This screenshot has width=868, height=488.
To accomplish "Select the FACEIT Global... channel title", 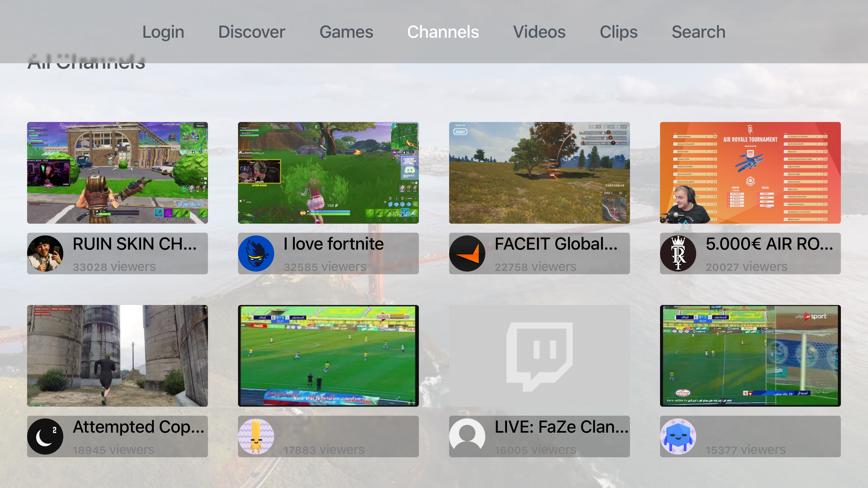I will (x=556, y=244).
